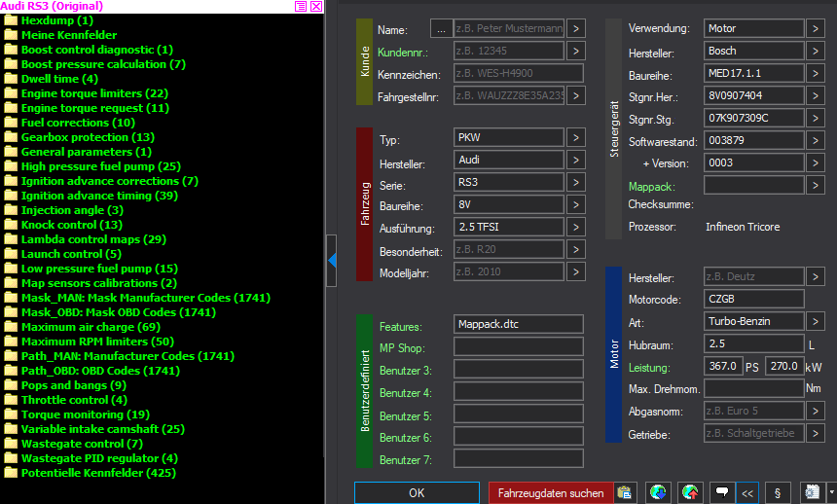Image resolution: width=837 pixels, height=504 pixels.
Task: Click the globe download icon
Action: 658,492
